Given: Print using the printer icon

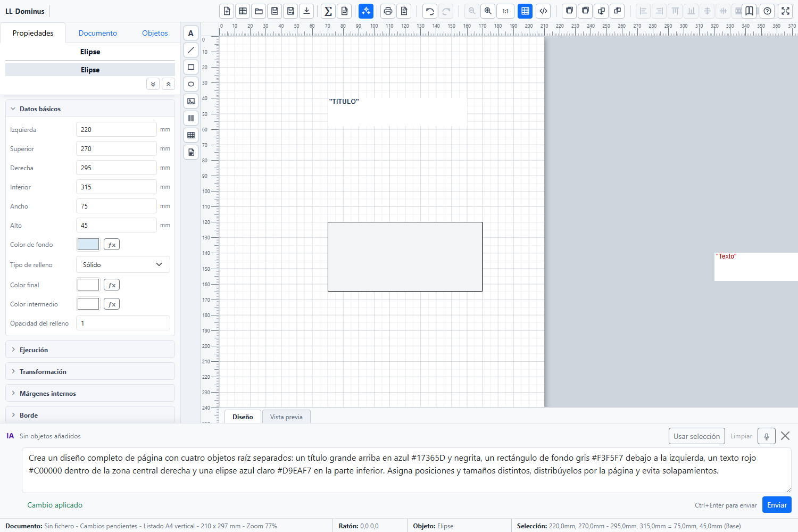Looking at the screenshot, I should [x=388, y=11].
